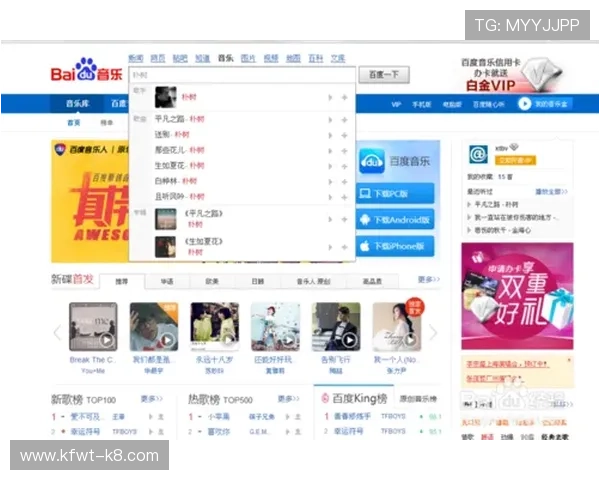Screen dimensions: 600x480
Task: Open 电脑版 link in navigation bar
Action: tap(452, 104)
